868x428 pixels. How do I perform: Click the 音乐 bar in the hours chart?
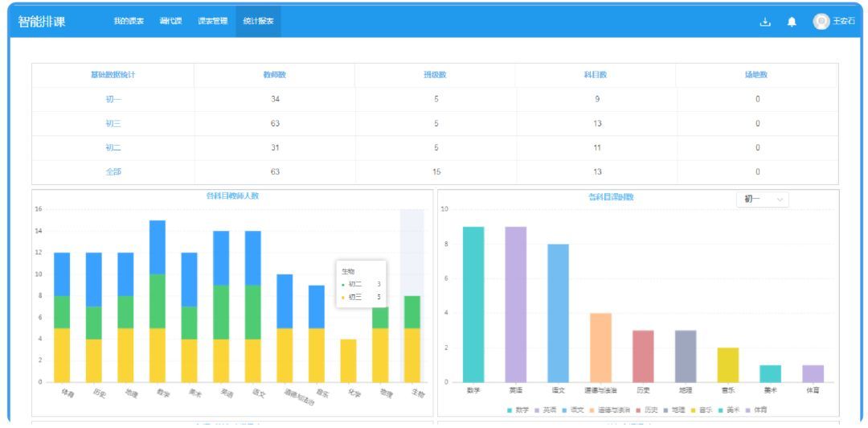point(728,364)
